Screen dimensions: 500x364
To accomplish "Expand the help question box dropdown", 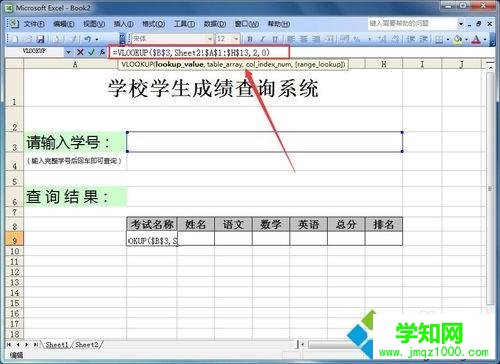I will tap(461, 24).
